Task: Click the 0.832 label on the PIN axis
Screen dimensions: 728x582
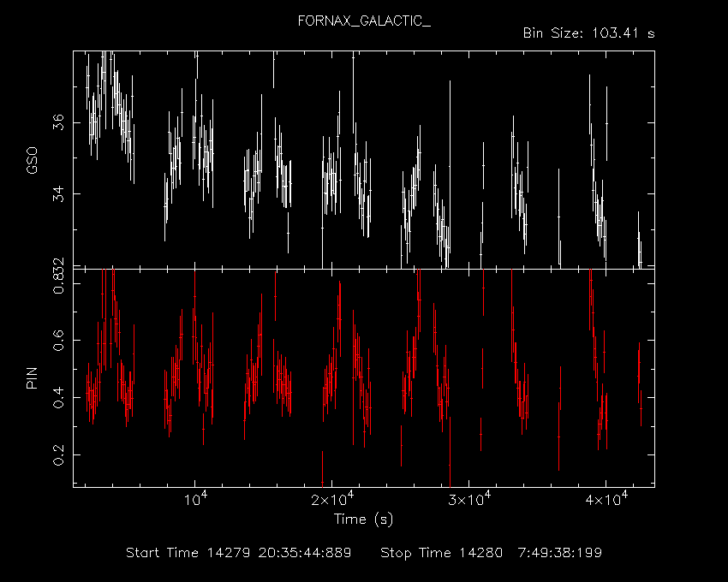Action: [58, 276]
